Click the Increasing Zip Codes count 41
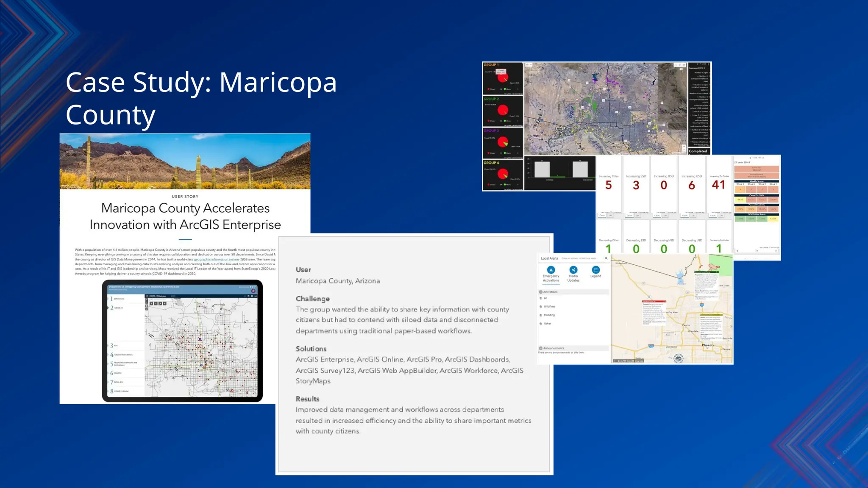 (x=719, y=185)
